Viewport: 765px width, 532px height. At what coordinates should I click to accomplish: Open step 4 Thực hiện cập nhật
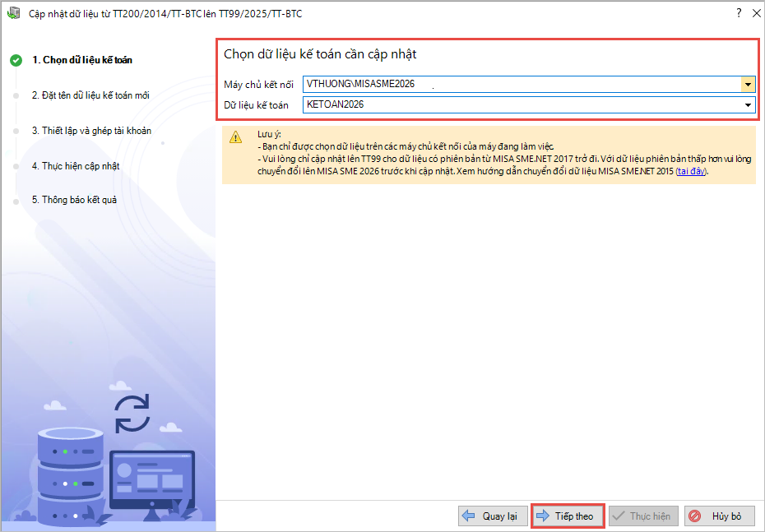click(x=76, y=165)
